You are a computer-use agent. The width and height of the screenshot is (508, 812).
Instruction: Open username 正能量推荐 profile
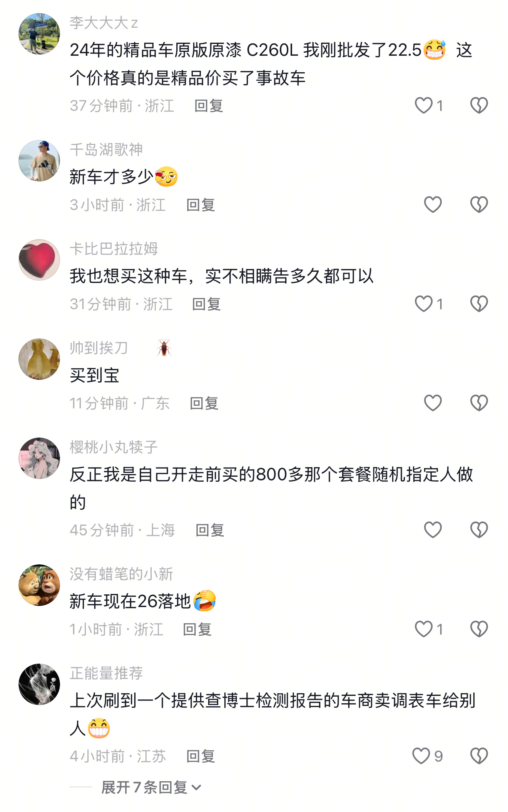(106, 673)
